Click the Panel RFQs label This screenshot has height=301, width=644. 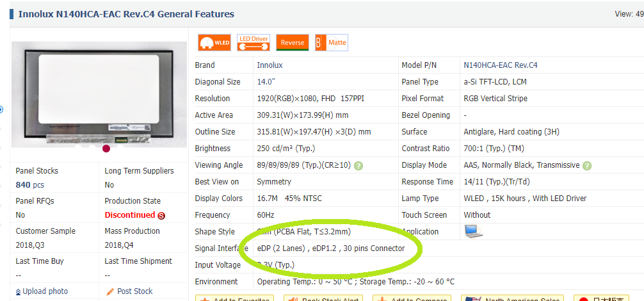pyautogui.click(x=35, y=201)
